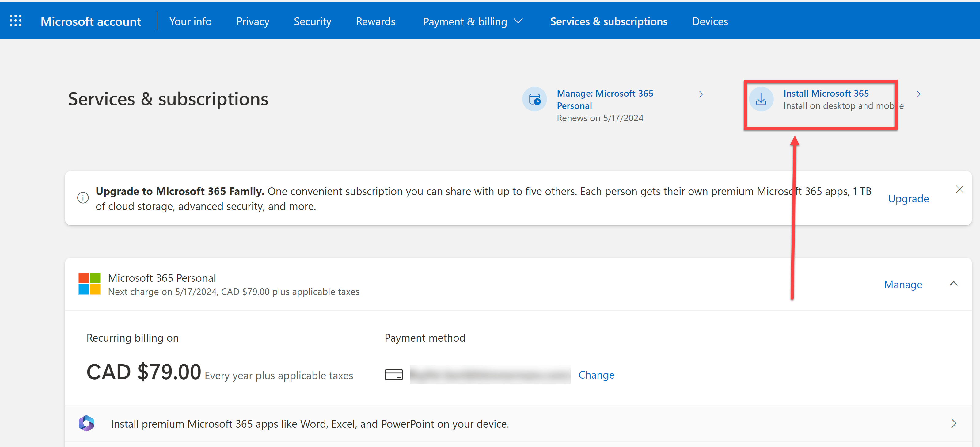Click 'Renews on 5/17/2024' text

[x=600, y=118]
